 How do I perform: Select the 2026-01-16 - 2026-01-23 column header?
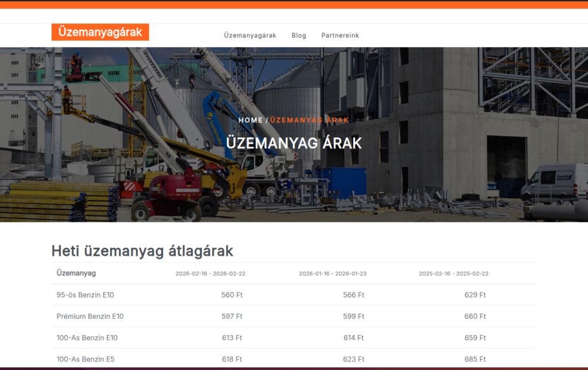pos(332,274)
